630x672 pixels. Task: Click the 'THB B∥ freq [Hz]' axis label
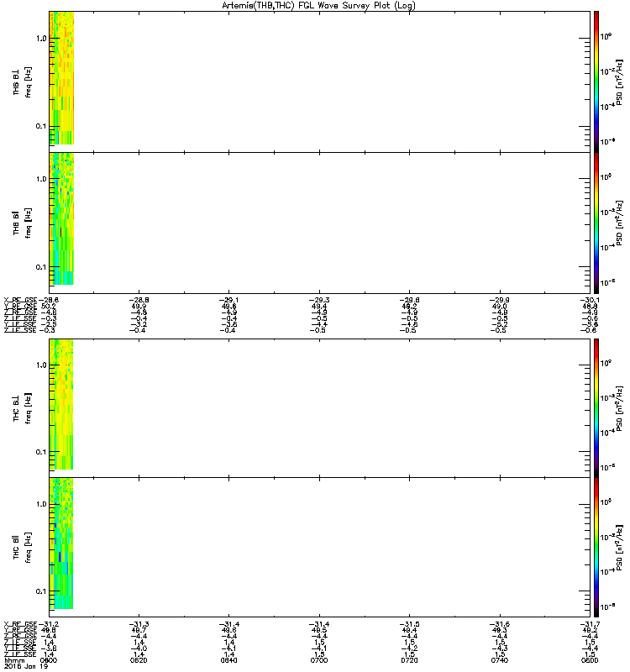22,223
